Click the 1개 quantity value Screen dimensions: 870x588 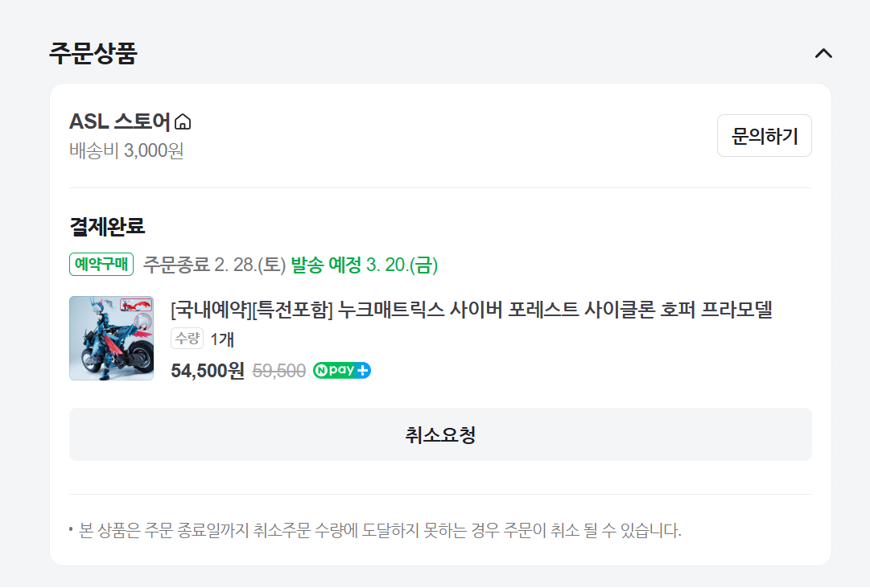click(x=222, y=339)
